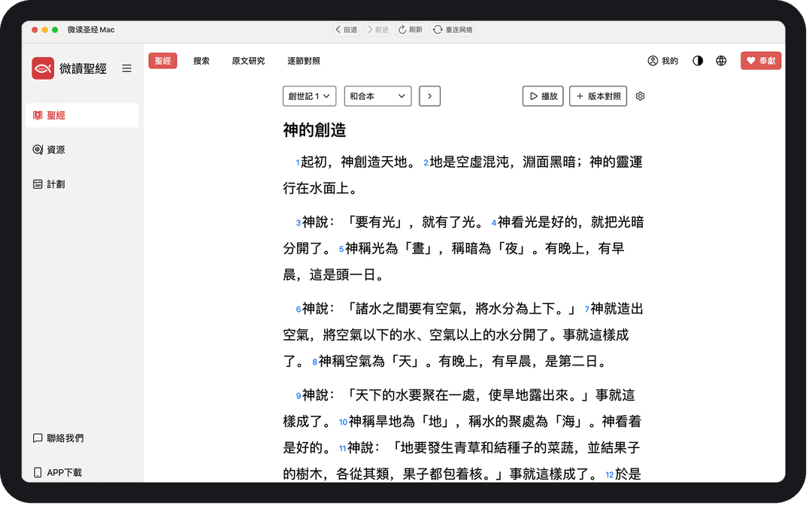Click the 聯絡我們 chat icon
Image resolution: width=812 pixels, height=509 pixels.
tap(38, 438)
